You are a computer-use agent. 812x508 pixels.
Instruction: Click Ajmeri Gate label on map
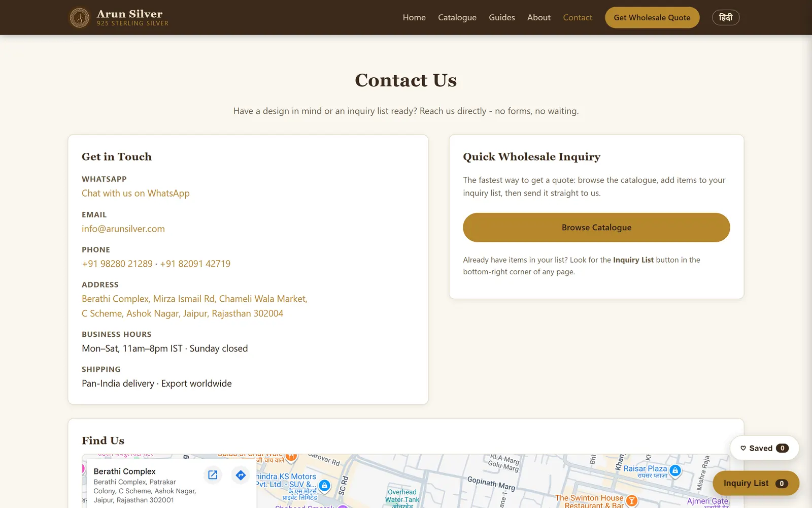[x=707, y=501]
